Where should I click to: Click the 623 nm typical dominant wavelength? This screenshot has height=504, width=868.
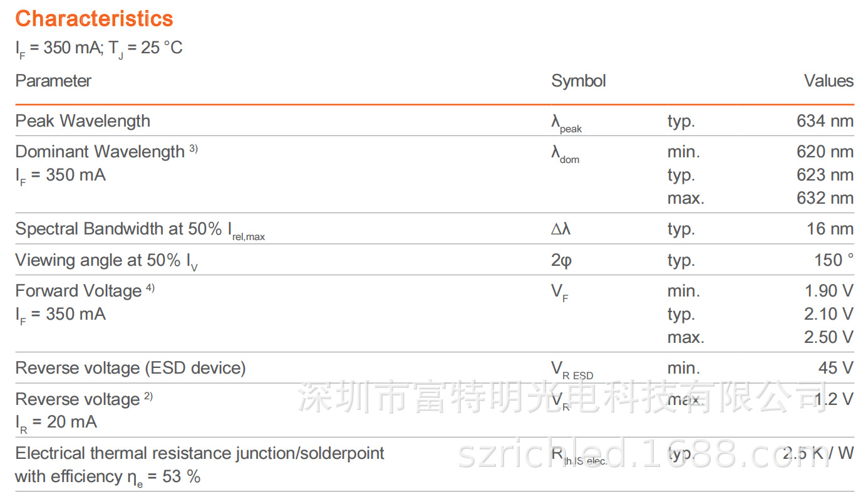pos(825,175)
